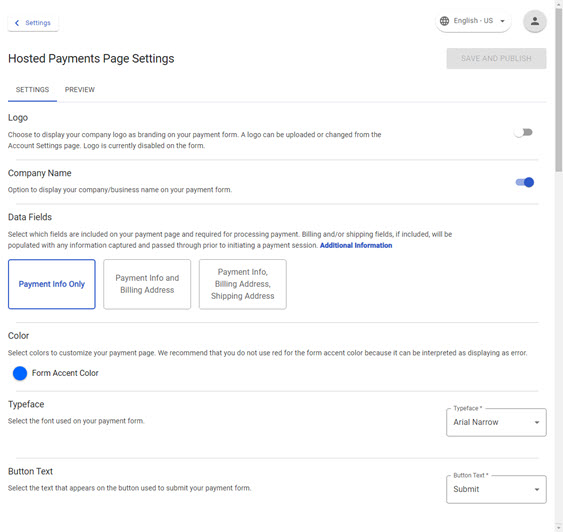Open the Arial Narrow typeface dropdown
Image resolution: width=563 pixels, height=532 pixels.
pos(496,422)
